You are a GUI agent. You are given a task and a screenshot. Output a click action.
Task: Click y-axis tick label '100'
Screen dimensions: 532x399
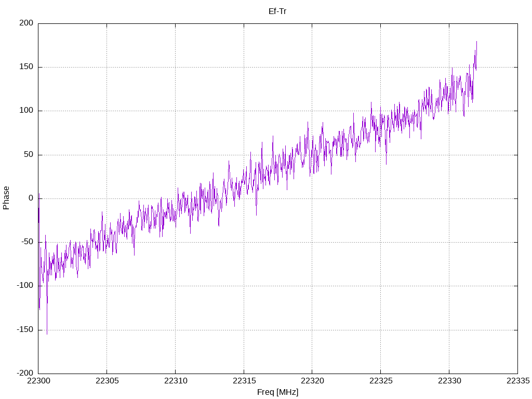tap(26, 111)
